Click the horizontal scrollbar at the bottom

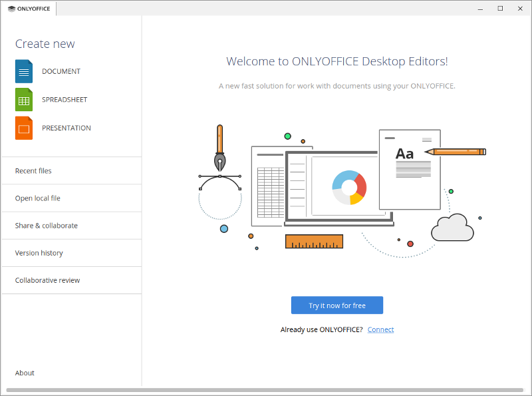tap(265, 390)
